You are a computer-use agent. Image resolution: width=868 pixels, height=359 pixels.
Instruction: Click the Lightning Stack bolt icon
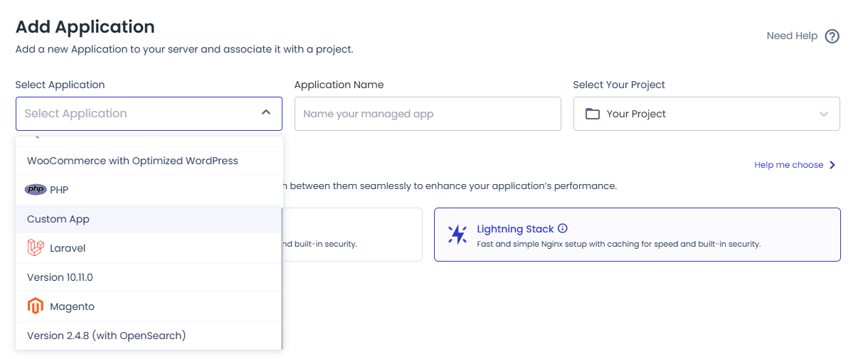click(x=457, y=235)
